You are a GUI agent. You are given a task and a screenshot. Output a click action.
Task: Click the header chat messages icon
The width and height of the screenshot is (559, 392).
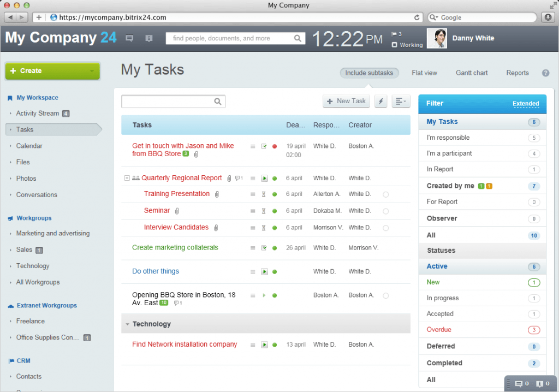(129, 38)
